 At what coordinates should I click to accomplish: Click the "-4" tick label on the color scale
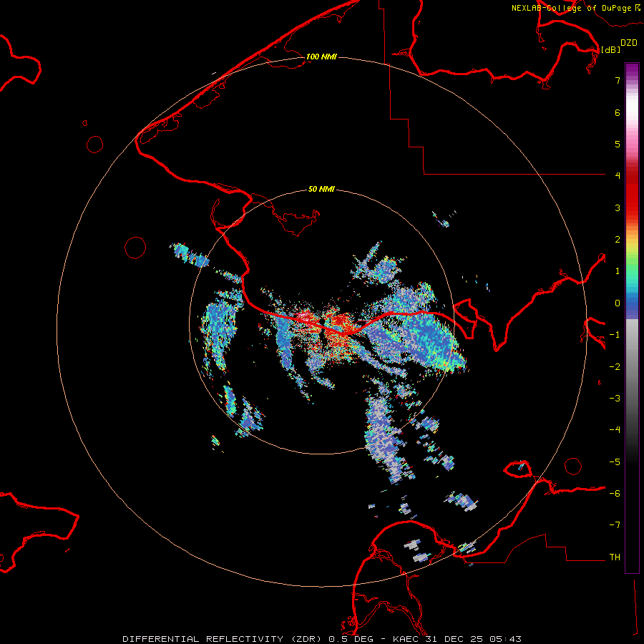pyautogui.click(x=615, y=430)
